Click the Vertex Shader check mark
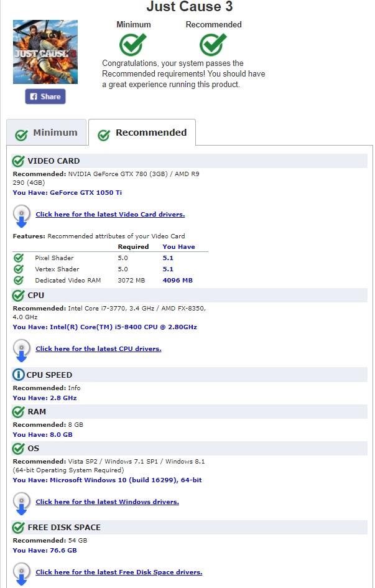The height and width of the screenshot is (588, 375). coord(19,269)
